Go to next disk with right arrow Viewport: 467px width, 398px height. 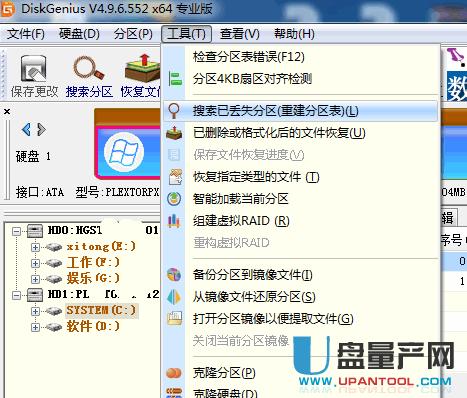click(x=41, y=129)
